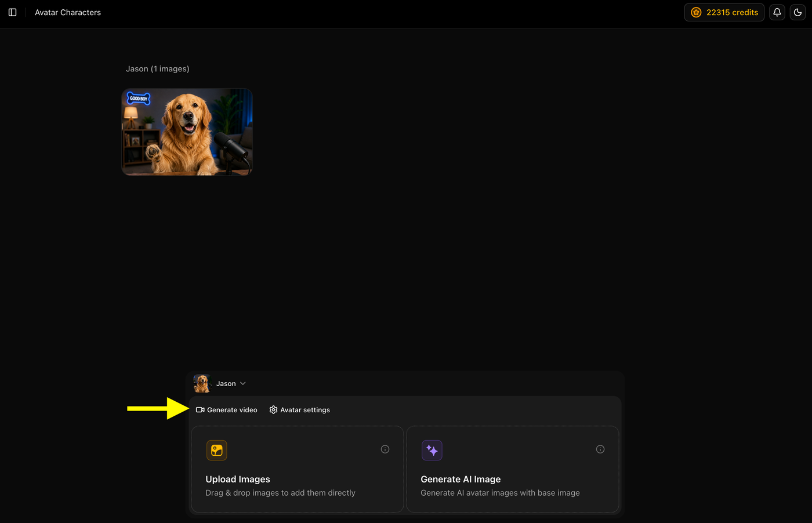Select the Upload Images card
812x523 pixels.
298,469
